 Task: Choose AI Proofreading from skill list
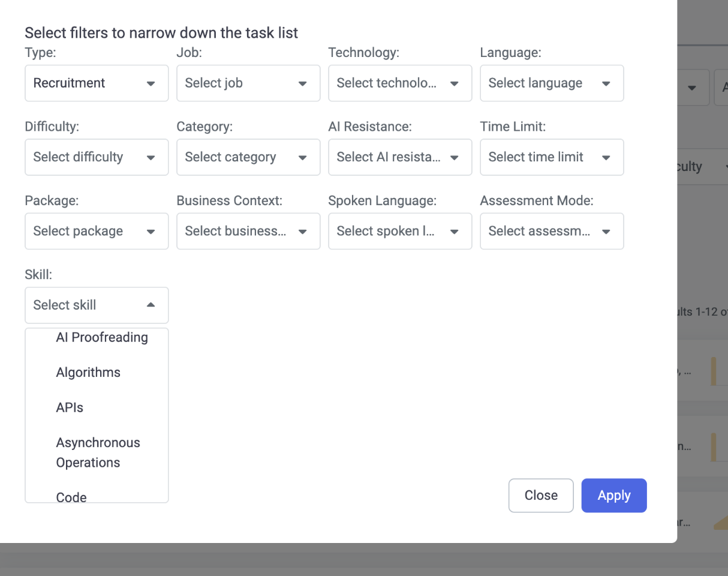[x=101, y=338]
